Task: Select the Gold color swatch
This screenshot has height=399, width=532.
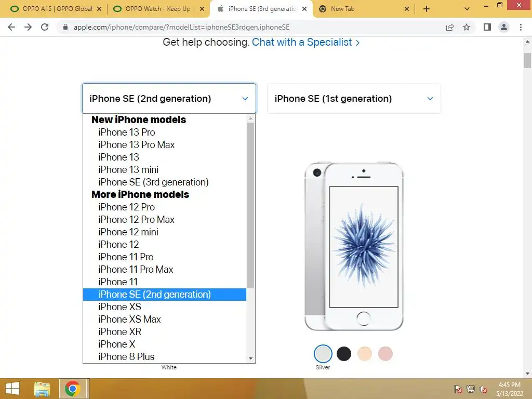Action: click(365, 354)
